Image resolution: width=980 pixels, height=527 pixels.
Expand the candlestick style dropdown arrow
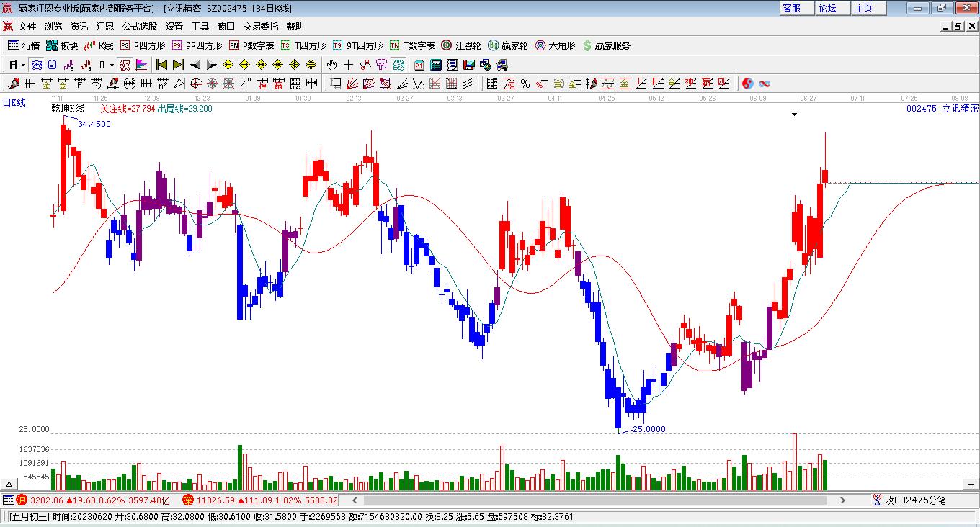tap(112, 65)
